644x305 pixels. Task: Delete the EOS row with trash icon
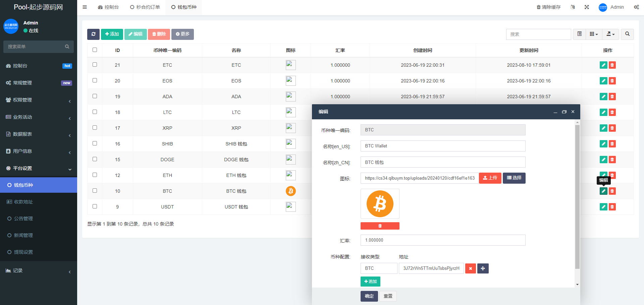[612, 81]
